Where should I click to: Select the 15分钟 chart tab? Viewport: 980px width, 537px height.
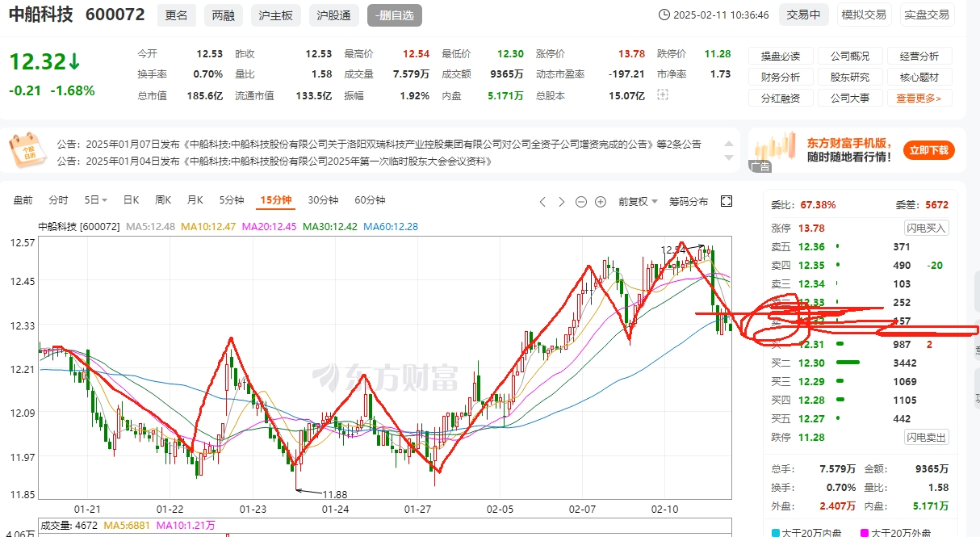click(275, 200)
